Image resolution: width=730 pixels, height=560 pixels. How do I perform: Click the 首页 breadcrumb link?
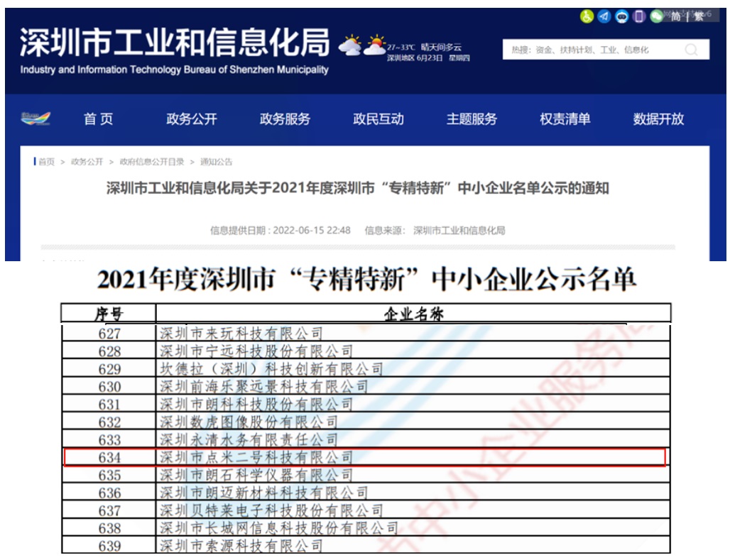(47, 162)
